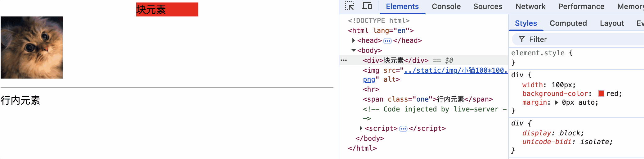The image size is (644, 159).
Task: Select the html lang en node
Action: (x=381, y=30)
